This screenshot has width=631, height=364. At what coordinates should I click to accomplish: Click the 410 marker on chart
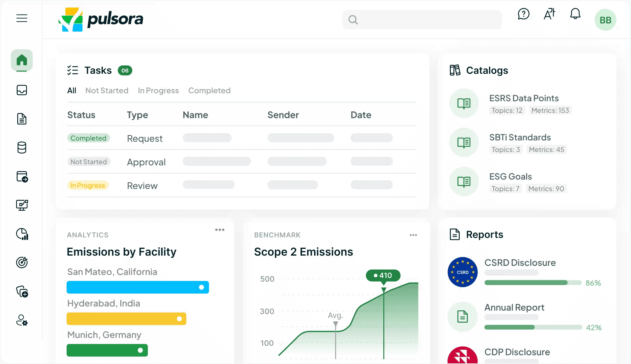point(383,275)
